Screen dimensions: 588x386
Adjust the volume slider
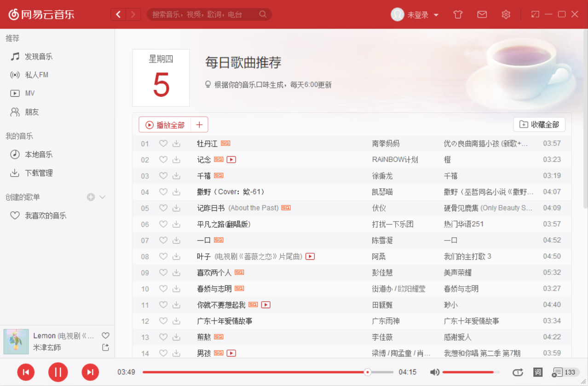click(x=471, y=372)
